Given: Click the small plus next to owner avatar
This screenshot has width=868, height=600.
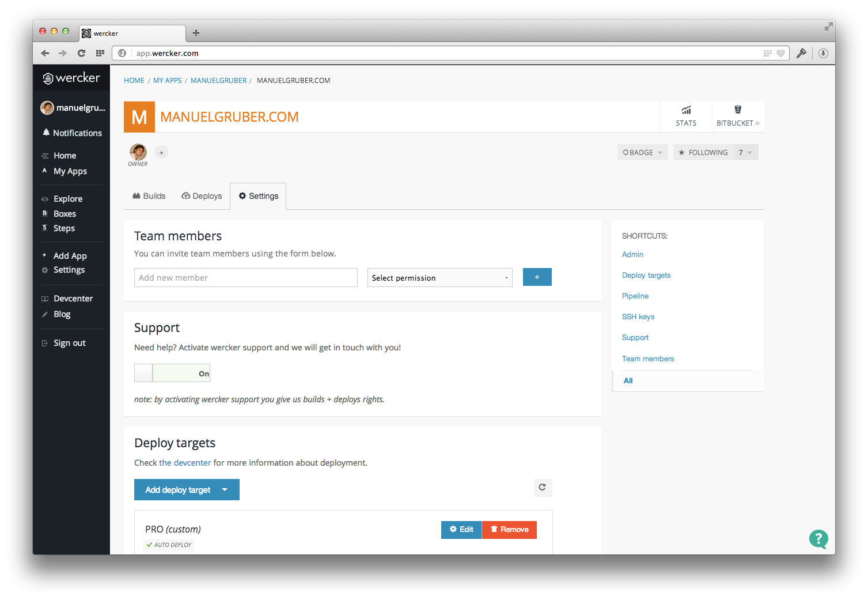Looking at the screenshot, I should point(161,152).
